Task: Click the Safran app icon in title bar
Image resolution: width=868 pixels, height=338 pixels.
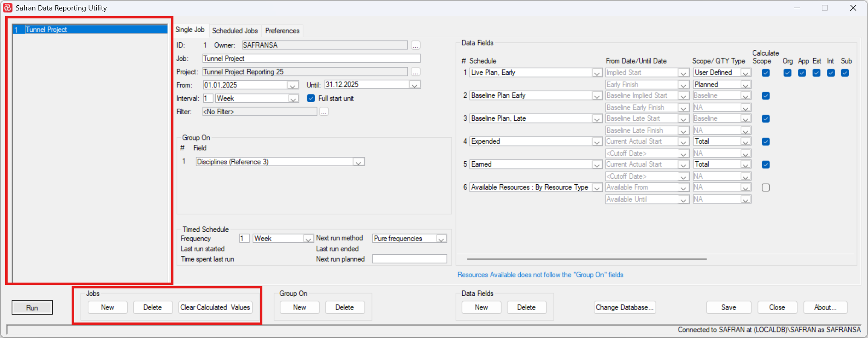Action: [8, 8]
